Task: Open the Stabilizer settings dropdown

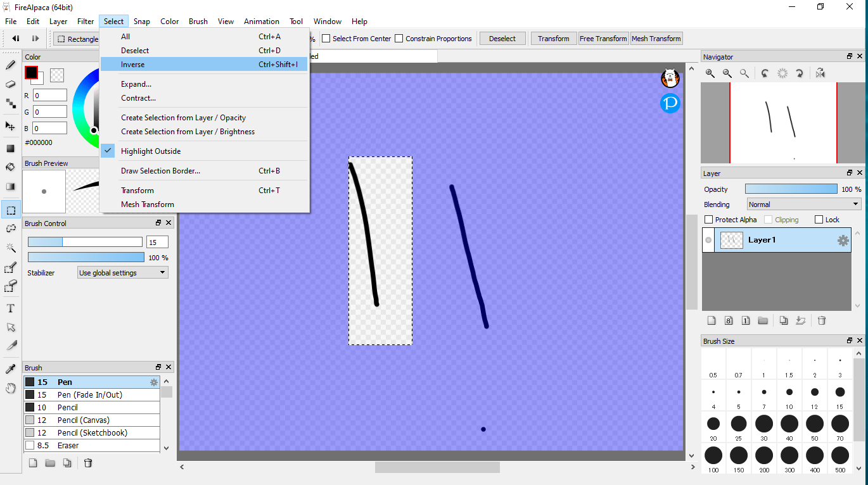Action: 122,272
